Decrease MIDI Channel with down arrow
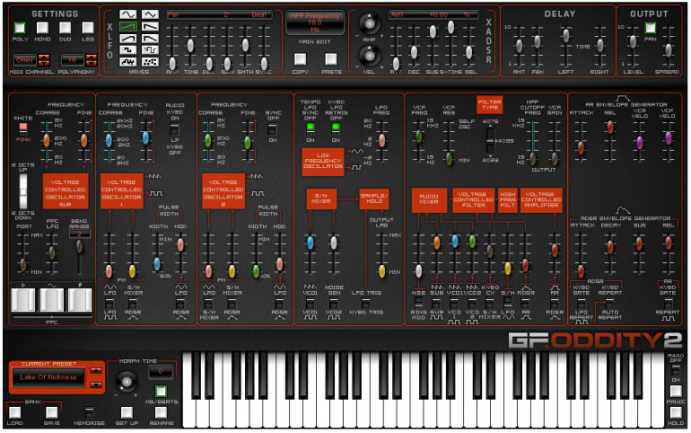 [44, 63]
